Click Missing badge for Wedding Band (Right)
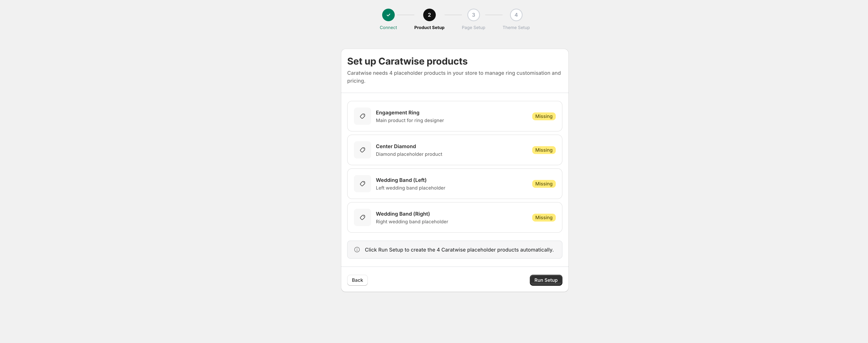This screenshot has width=868, height=343. click(x=544, y=217)
